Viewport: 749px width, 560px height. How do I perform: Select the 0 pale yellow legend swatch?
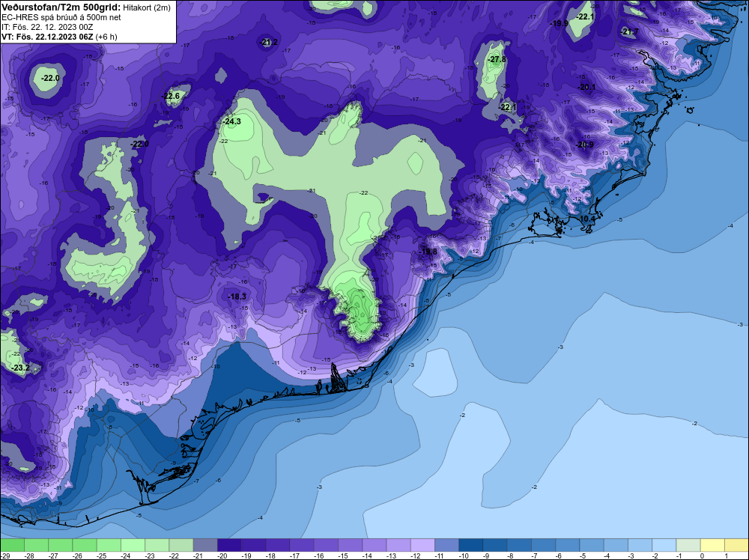pyautogui.click(x=712, y=545)
